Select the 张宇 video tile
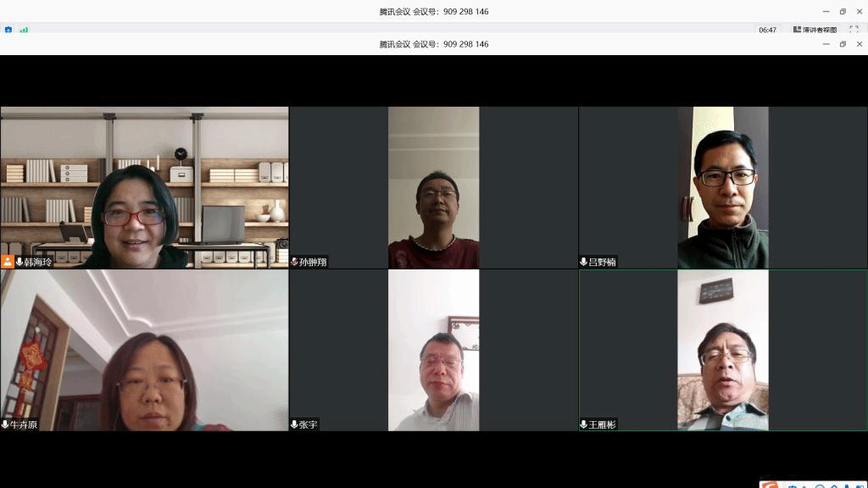This screenshot has height=488, width=868. (x=433, y=350)
